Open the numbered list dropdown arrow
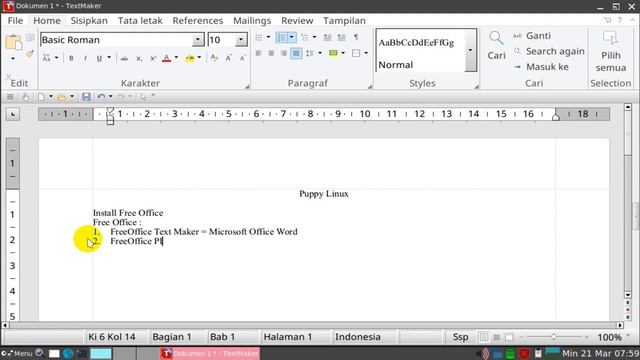The width and height of the screenshot is (640, 360). pos(291,38)
